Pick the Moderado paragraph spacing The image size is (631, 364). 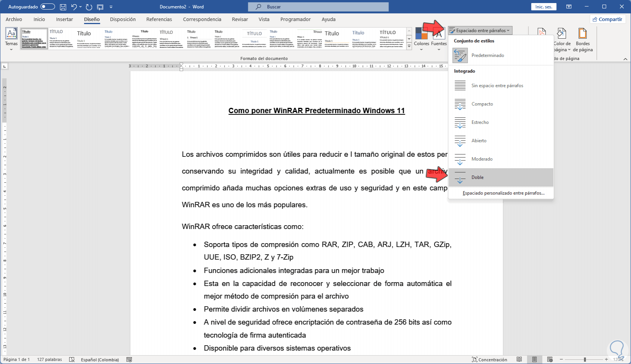click(501, 159)
